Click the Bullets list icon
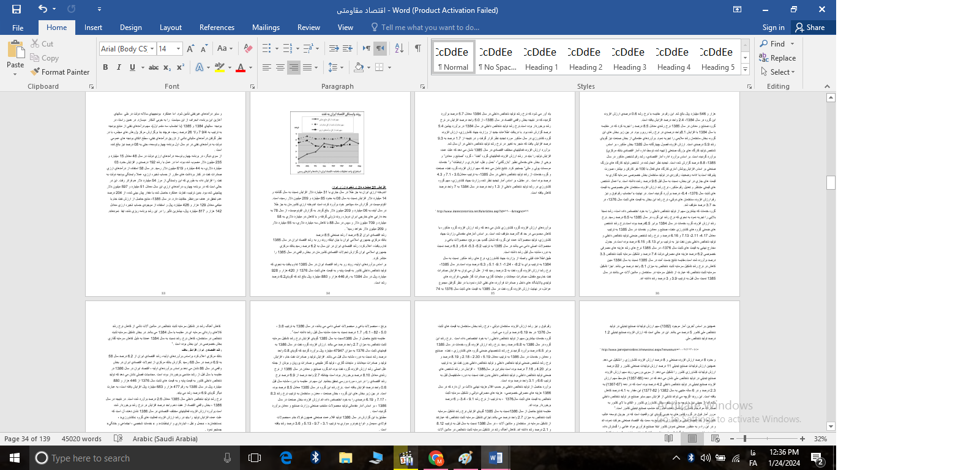Image resolution: width=980 pixels, height=470 pixels. (266, 48)
